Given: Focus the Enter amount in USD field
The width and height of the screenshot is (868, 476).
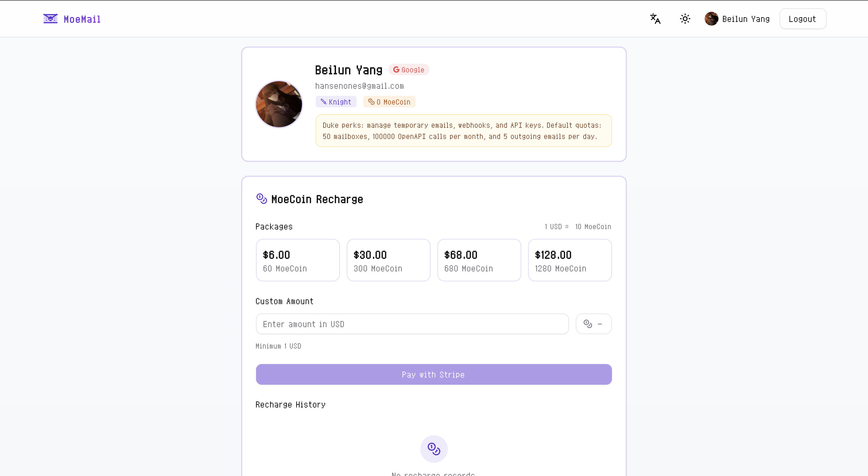Looking at the screenshot, I should [x=412, y=324].
